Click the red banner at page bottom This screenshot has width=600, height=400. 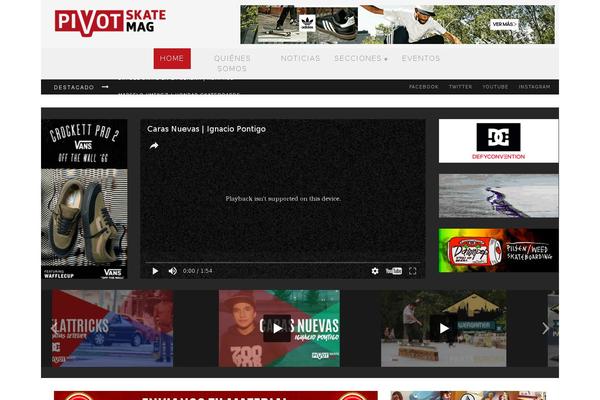(215, 395)
